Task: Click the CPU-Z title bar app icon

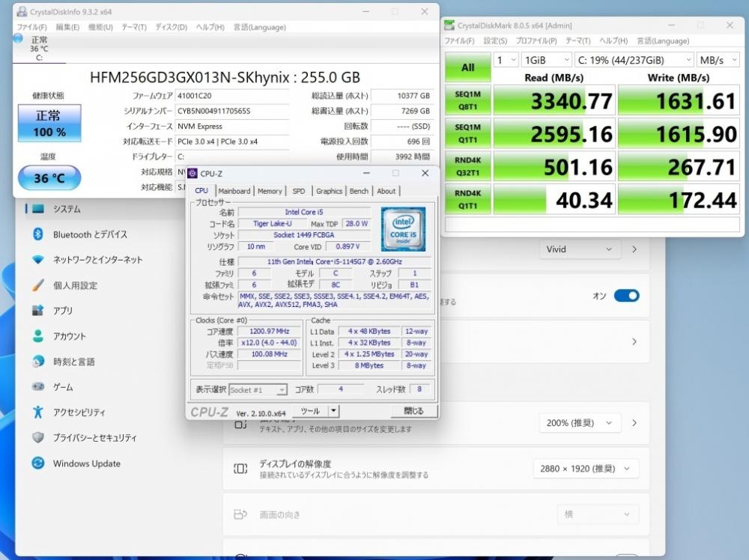Action: (x=192, y=173)
